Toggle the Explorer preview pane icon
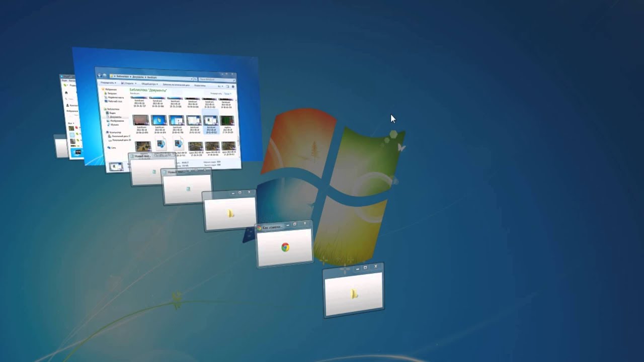 coord(227,86)
